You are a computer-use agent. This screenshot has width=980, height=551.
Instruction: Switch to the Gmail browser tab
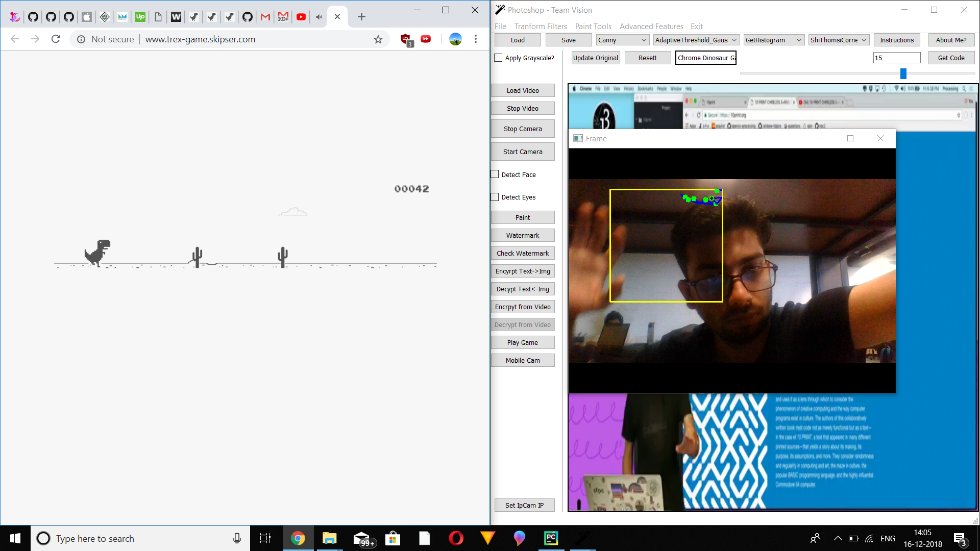[265, 17]
